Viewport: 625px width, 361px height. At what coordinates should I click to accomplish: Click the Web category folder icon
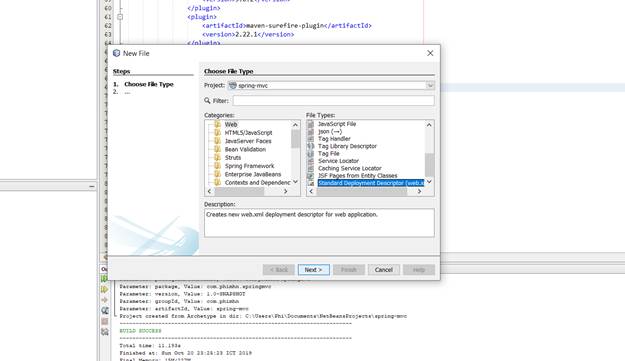217,124
